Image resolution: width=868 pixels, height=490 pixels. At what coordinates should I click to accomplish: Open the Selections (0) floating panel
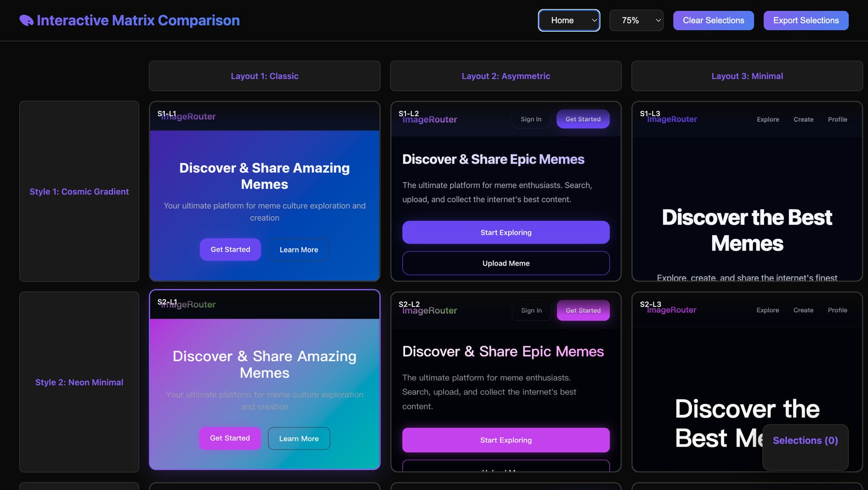pyautogui.click(x=805, y=441)
